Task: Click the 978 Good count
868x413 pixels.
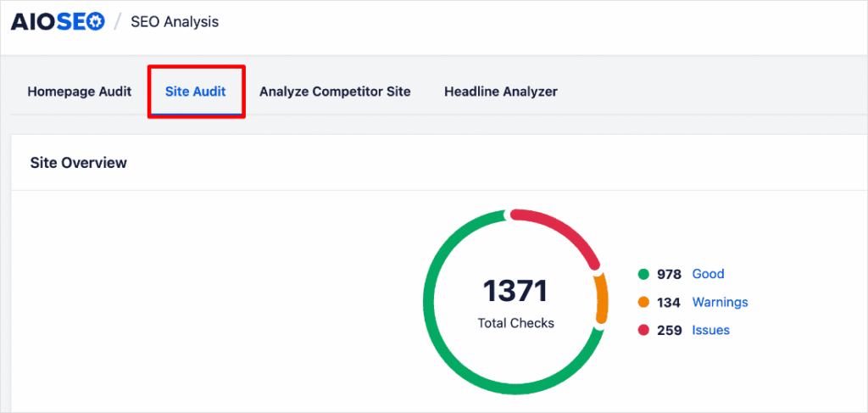Action: coord(670,274)
